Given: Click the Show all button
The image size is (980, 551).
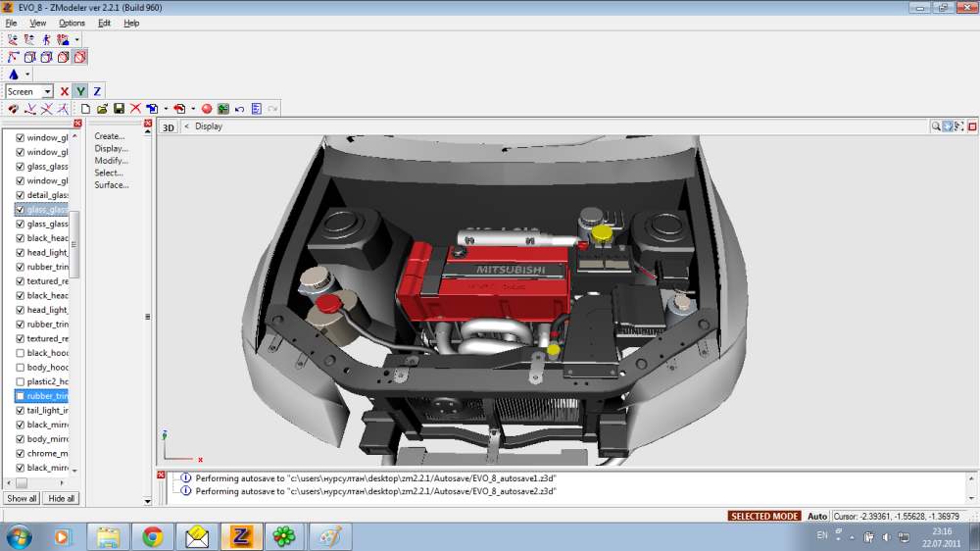Looking at the screenshot, I should tap(22, 498).
